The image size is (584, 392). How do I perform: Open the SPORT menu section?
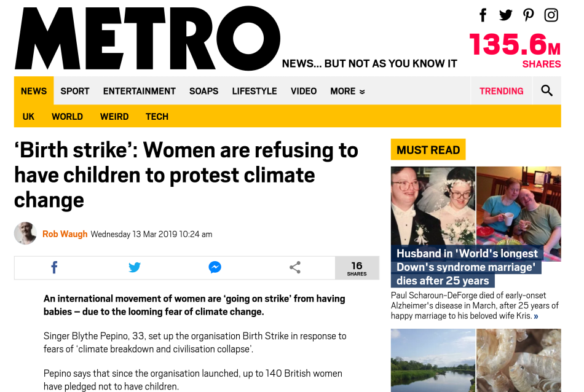[x=75, y=91]
